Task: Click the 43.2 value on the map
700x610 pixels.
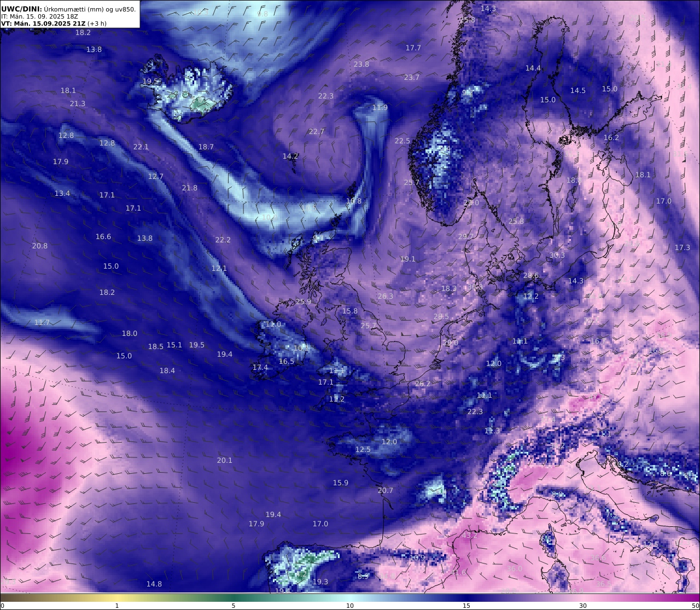Action: tap(470, 535)
